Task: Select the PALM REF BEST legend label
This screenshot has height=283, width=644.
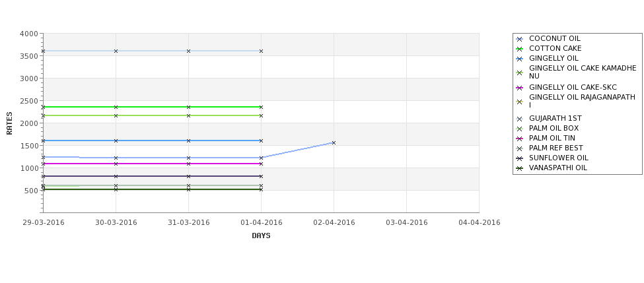Action: 555,148
